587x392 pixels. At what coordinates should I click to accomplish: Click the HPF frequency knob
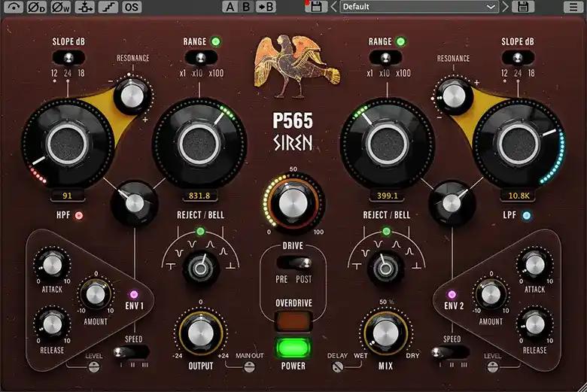[x=68, y=144]
